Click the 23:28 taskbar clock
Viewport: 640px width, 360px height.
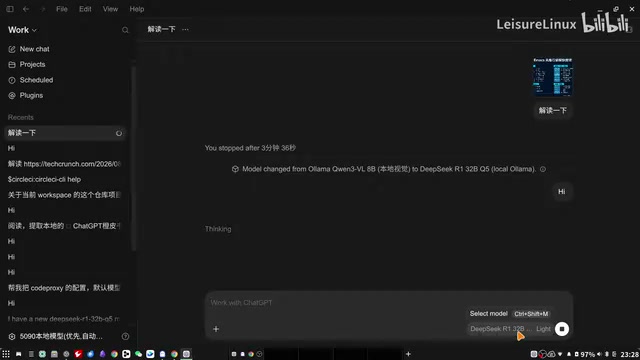pos(629,354)
